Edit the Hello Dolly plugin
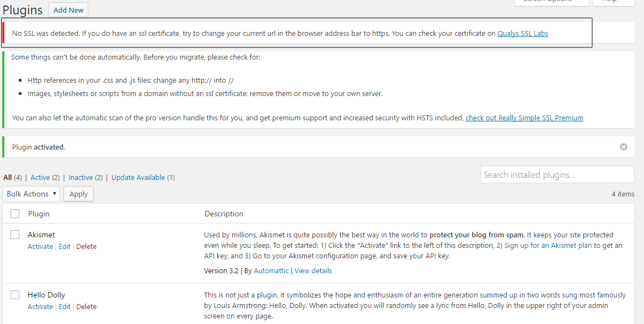 pyautogui.click(x=65, y=306)
